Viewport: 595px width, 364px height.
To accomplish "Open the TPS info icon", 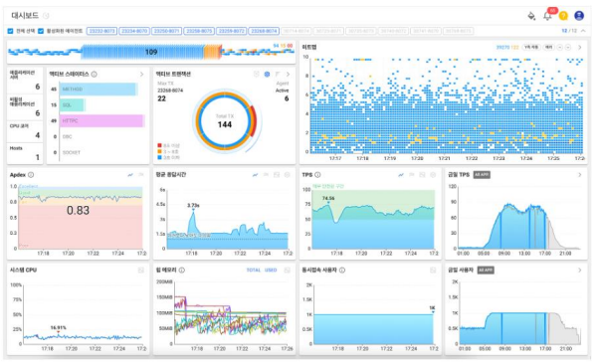I will [x=317, y=175].
